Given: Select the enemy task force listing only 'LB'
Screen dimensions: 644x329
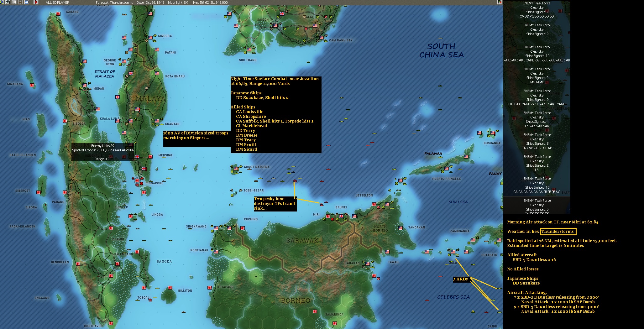Looking at the screenshot, I should (x=537, y=163).
